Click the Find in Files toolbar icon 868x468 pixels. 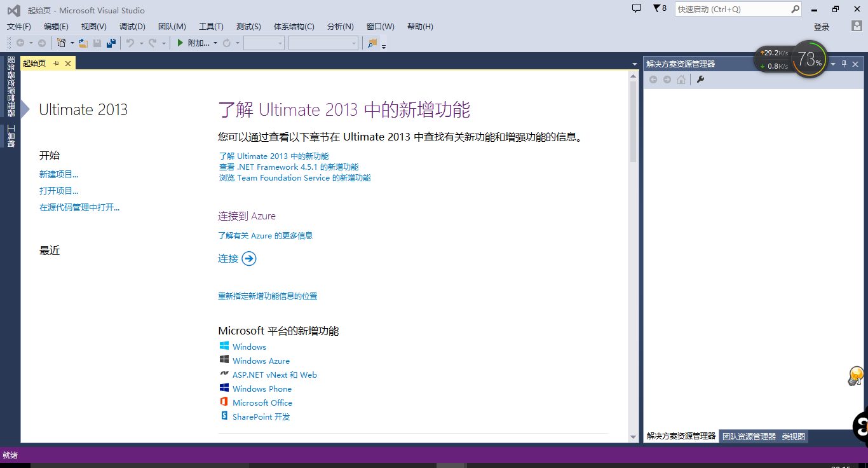click(372, 43)
